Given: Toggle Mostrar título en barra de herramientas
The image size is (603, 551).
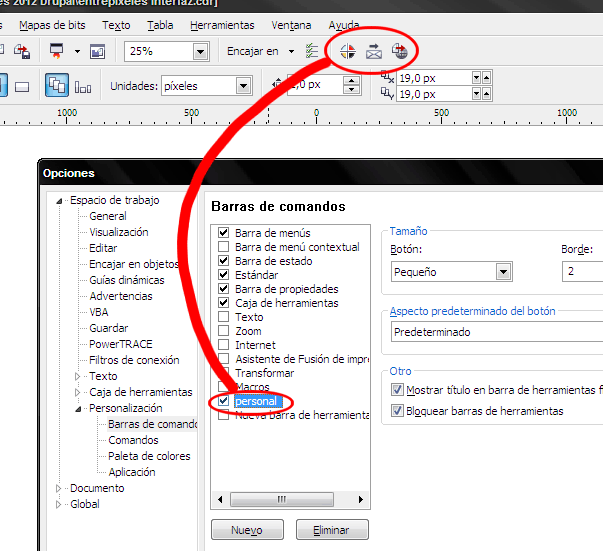Looking at the screenshot, I should [397, 390].
